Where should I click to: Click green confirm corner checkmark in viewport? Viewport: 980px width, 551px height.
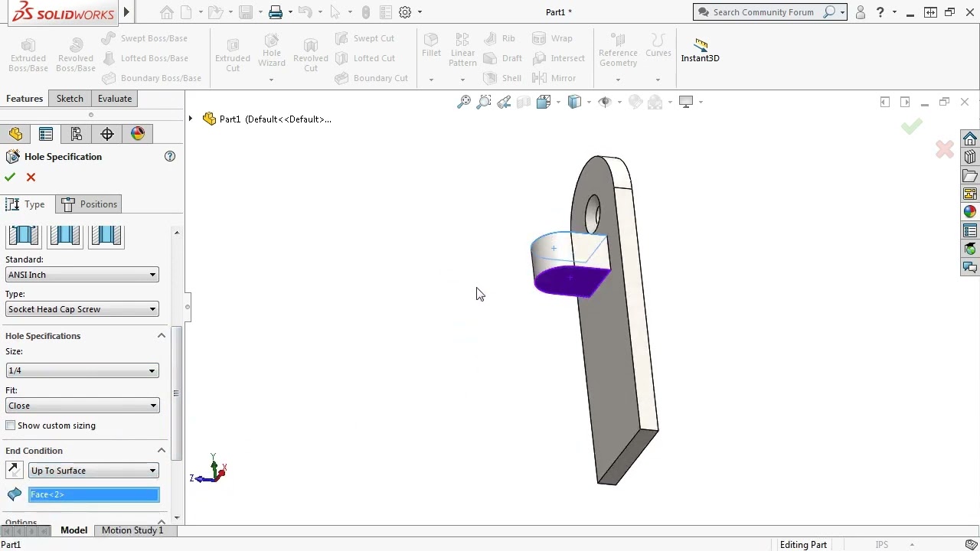pos(911,127)
